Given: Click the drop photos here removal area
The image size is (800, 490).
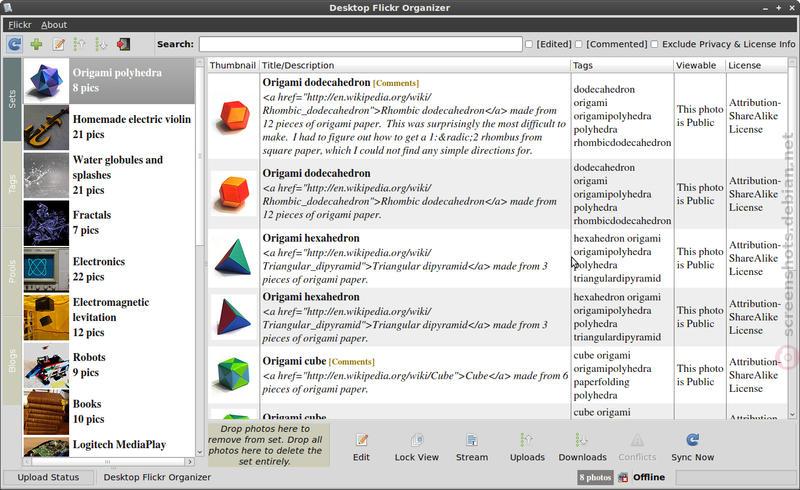Looking at the screenshot, I should [x=268, y=445].
